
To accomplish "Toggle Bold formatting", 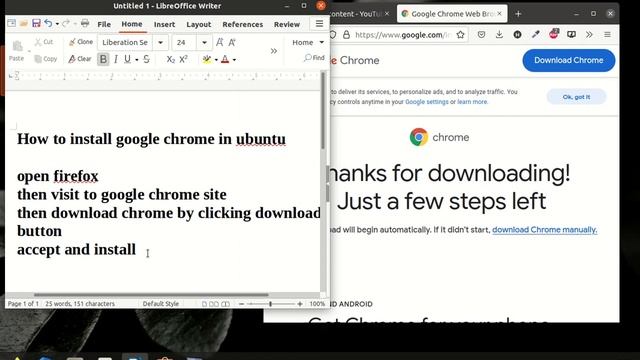I will (x=103, y=59).
